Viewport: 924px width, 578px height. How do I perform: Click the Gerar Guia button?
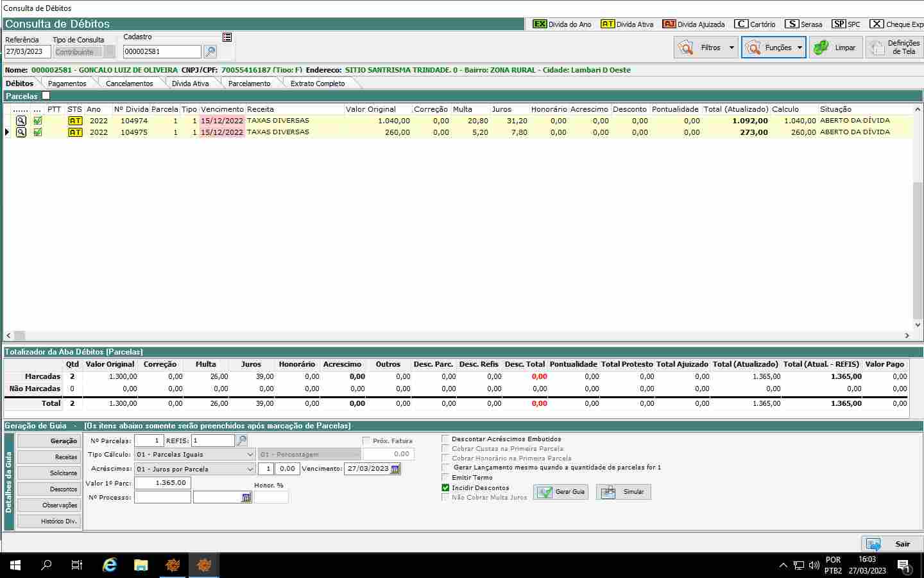(x=561, y=492)
